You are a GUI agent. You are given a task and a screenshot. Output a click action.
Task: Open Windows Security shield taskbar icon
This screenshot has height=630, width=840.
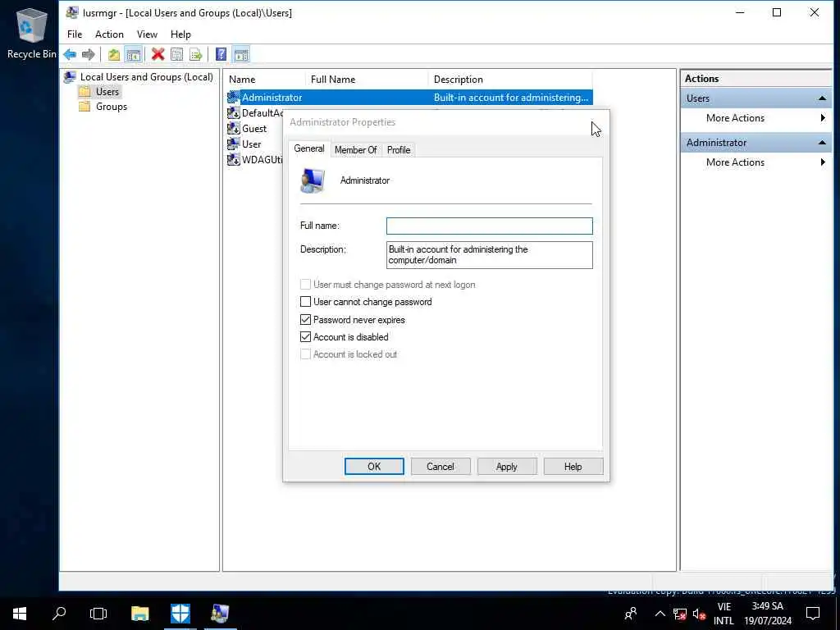[180, 613]
